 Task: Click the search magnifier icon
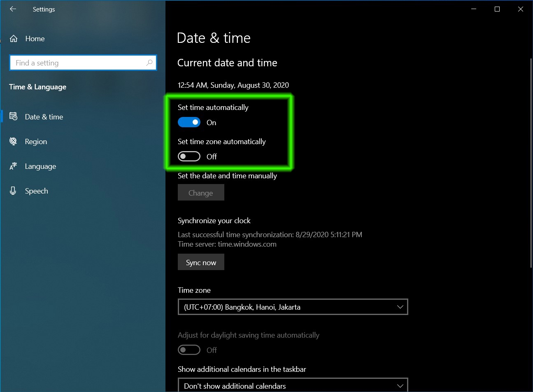[149, 63]
